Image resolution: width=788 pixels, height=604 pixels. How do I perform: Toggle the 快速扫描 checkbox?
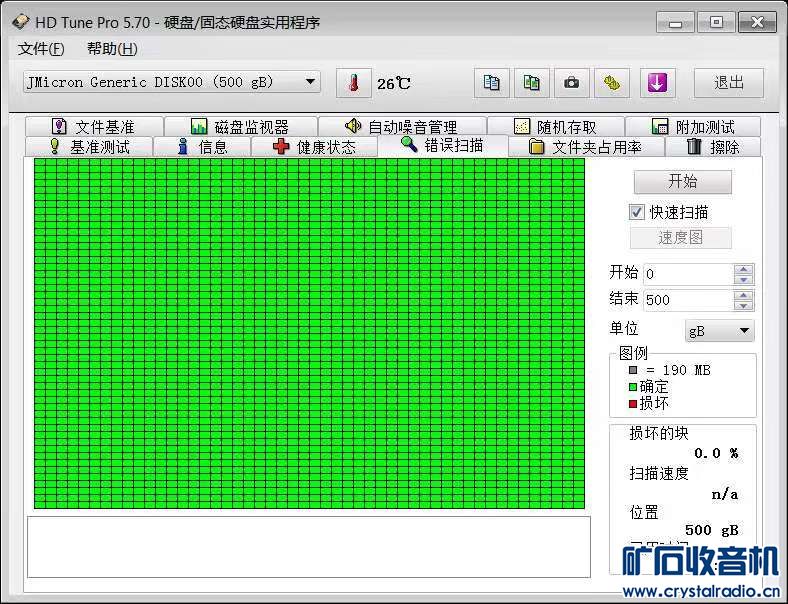pos(637,212)
